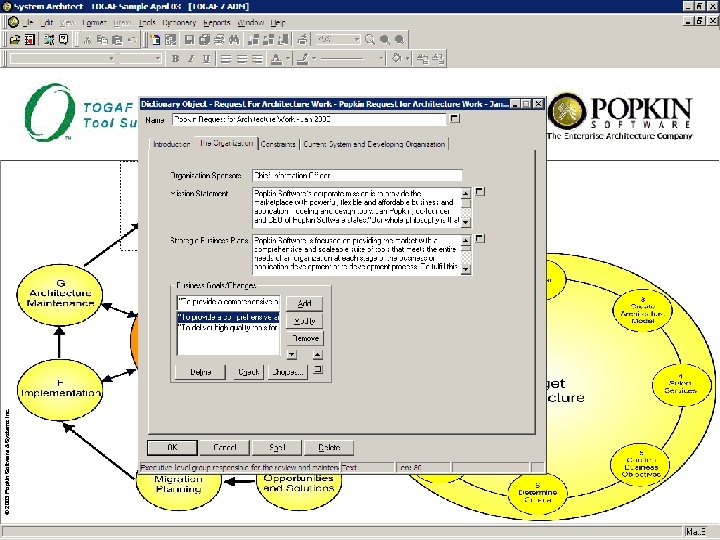Switch to the Introduction tab
This screenshot has height=540, width=720.
(x=172, y=144)
